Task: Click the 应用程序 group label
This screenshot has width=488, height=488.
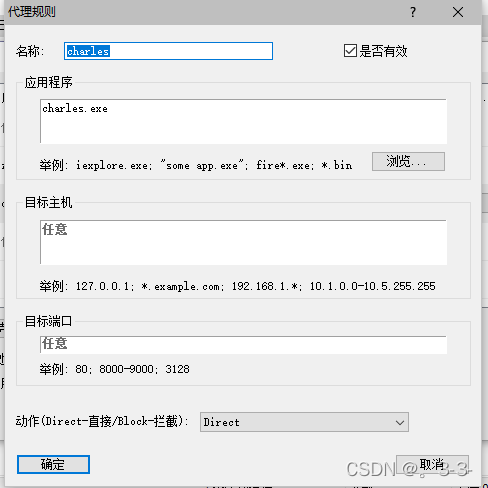Action: coord(49,82)
